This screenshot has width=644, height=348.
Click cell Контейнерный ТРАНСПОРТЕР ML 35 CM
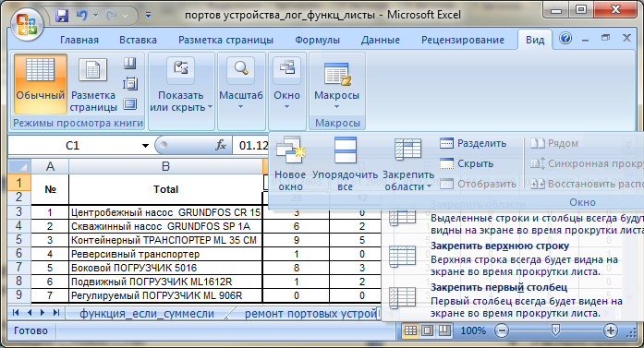[165, 240]
